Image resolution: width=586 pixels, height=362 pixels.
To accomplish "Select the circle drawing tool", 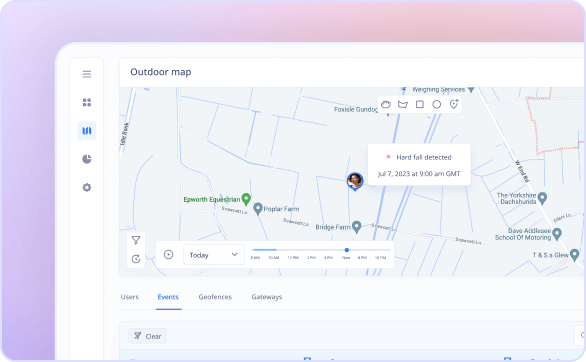I will tap(437, 104).
